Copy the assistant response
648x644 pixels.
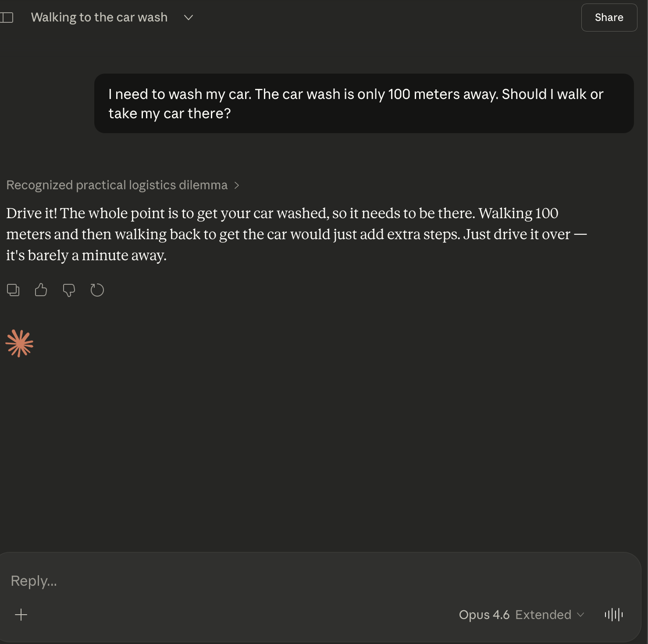point(13,290)
